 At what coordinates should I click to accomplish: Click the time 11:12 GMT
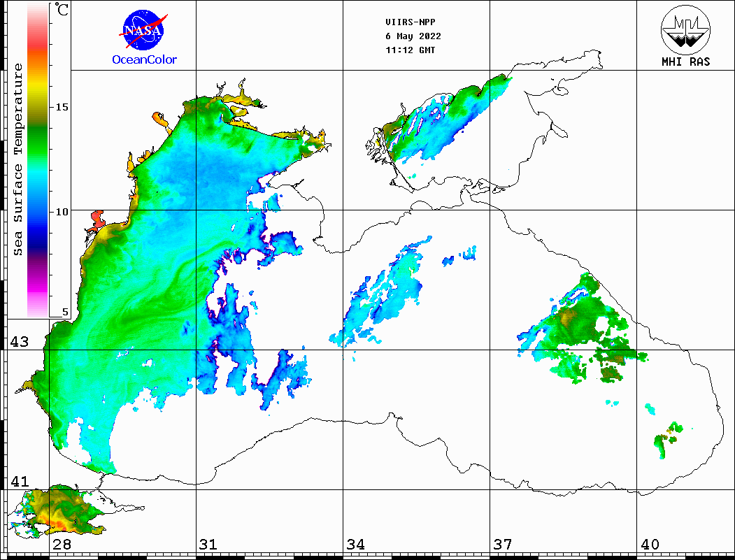coord(410,50)
